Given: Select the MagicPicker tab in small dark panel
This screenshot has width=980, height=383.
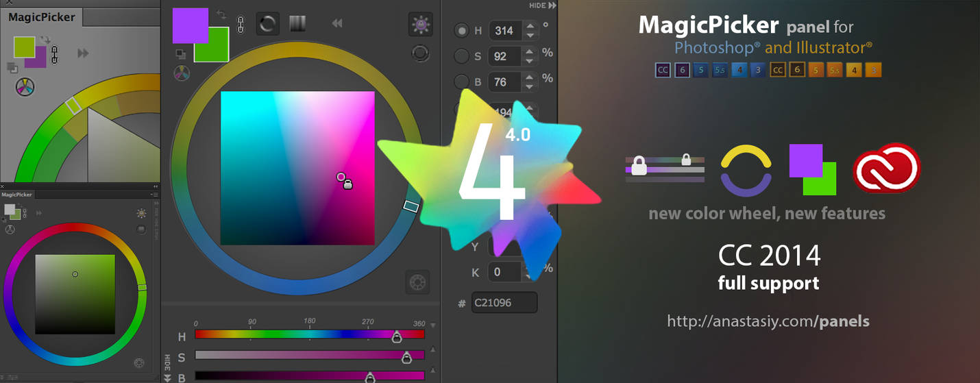Looking at the screenshot, I should coord(17,195).
